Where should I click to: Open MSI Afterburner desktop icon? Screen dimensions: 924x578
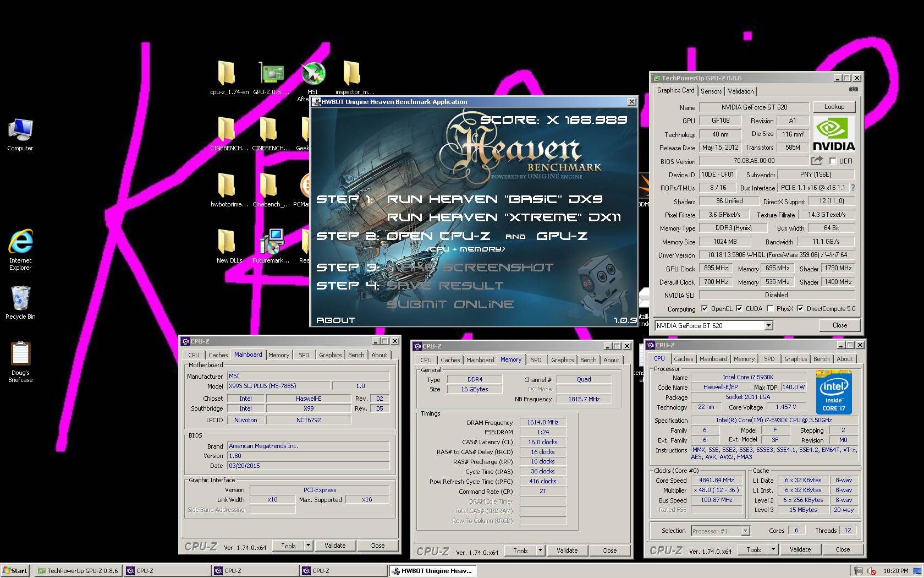pyautogui.click(x=313, y=73)
